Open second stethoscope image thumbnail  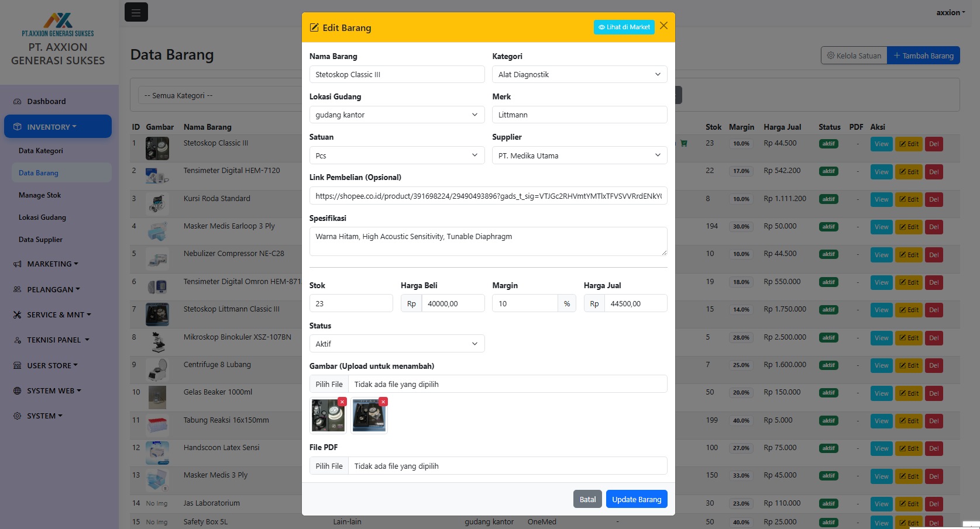[369, 416]
